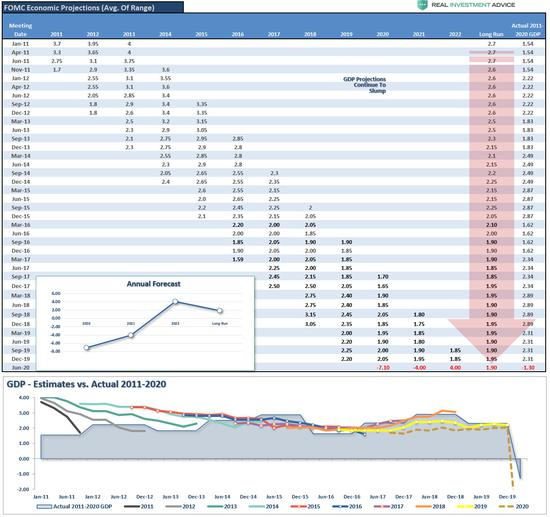Select the red -4.00 value in the Jan-20 row
This screenshot has width=550, height=517.
[419, 368]
